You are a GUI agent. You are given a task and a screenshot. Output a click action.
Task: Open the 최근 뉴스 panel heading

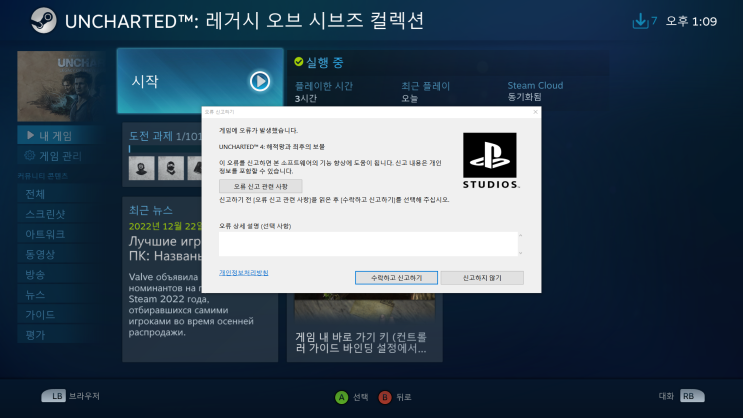[x=151, y=210]
